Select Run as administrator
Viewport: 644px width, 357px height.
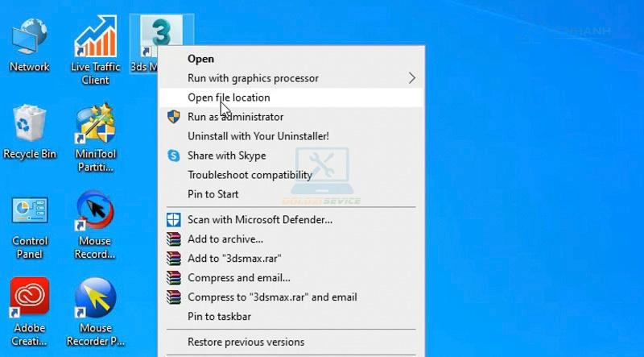291,117
